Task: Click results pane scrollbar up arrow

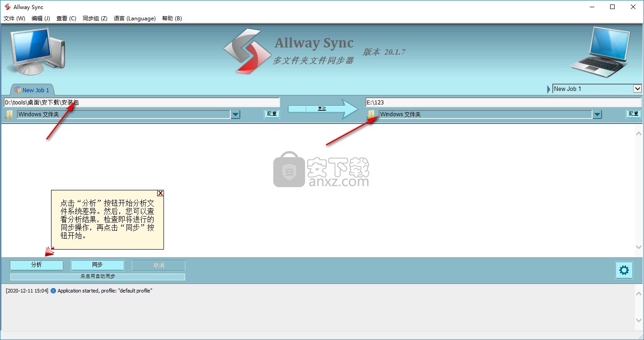Action: click(639, 134)
